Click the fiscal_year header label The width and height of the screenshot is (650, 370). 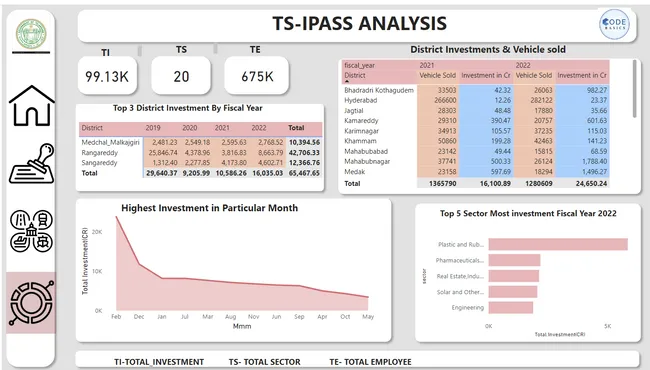(359, 65)
